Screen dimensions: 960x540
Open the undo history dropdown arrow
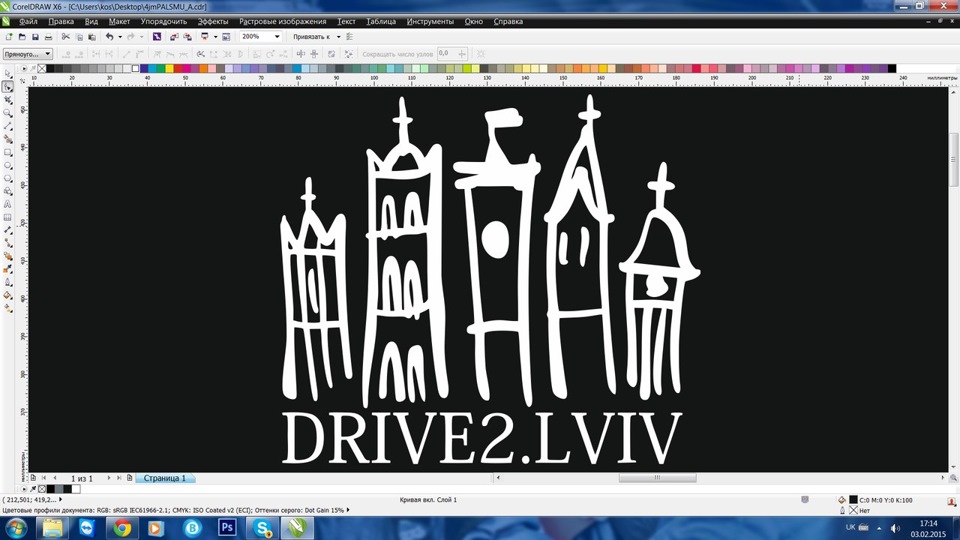coord(119,37)
